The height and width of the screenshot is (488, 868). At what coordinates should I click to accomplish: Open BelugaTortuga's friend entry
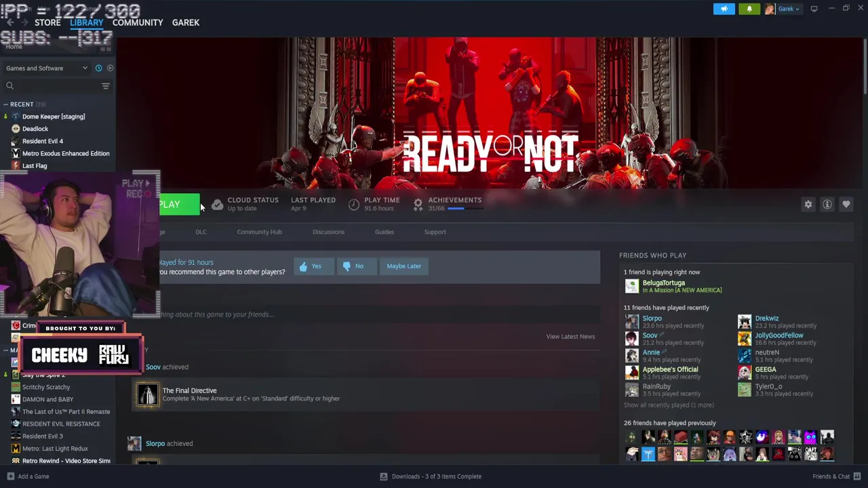click(x=673, y=286)
